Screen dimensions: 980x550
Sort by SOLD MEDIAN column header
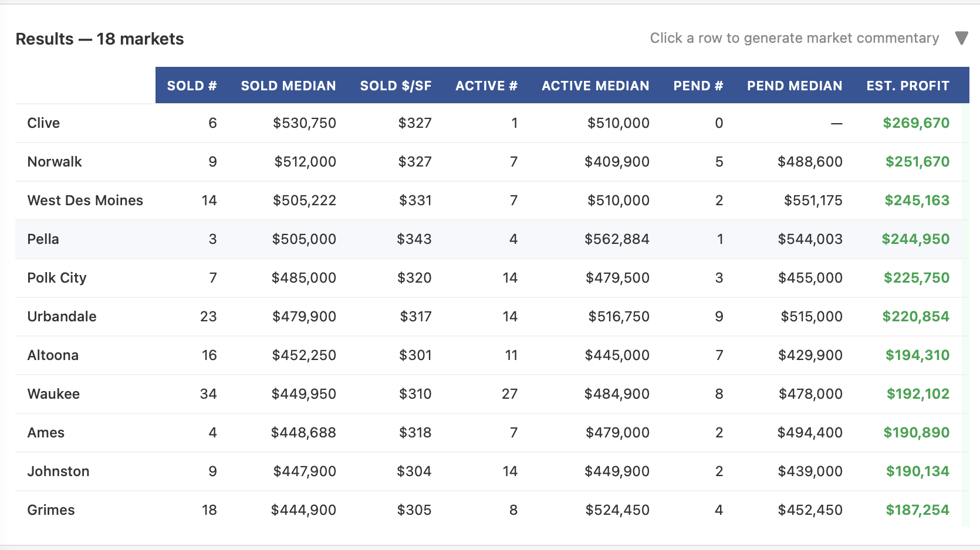[288, 85]
